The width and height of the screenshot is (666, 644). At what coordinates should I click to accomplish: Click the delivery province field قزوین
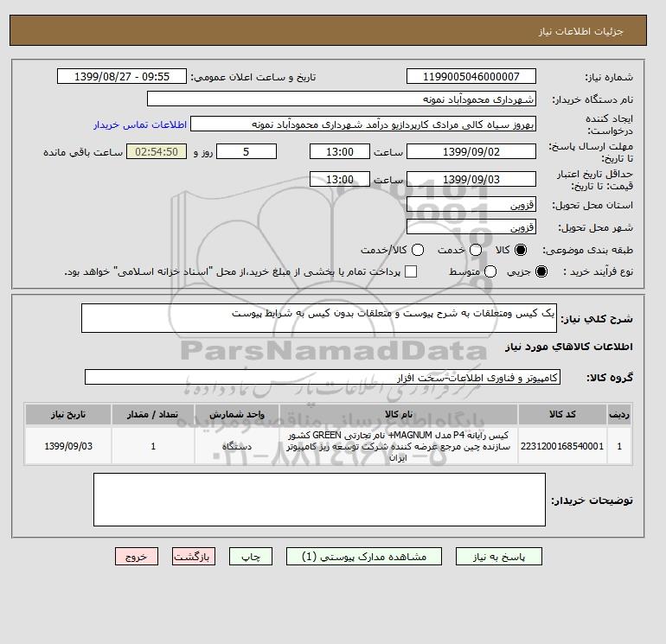[x=471, y=205]
